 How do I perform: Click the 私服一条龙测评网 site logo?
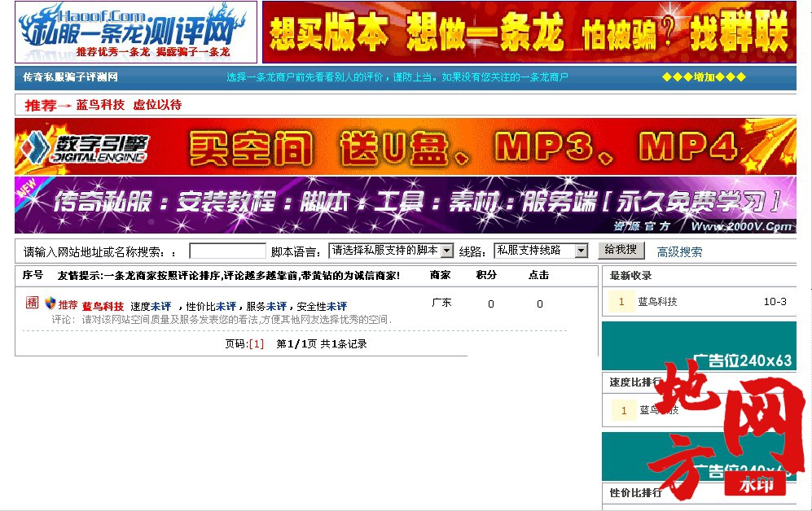click(x=136, y=32)
